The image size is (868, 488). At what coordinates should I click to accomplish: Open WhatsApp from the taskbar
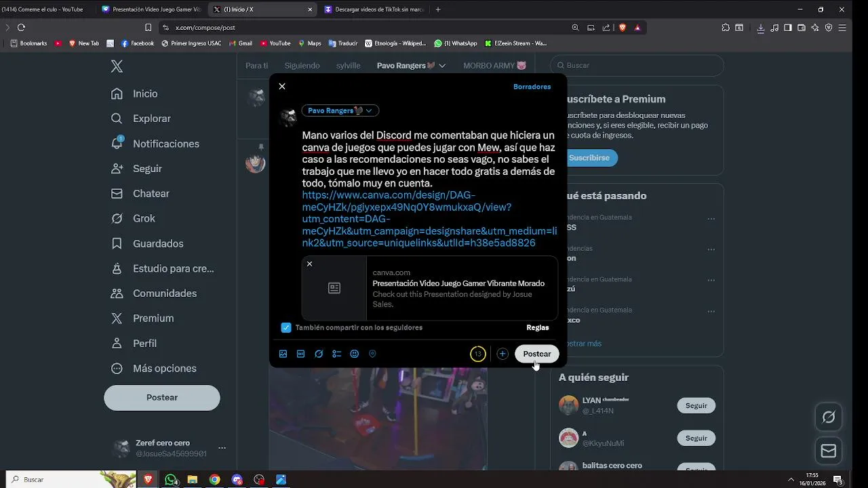[171, 480]
